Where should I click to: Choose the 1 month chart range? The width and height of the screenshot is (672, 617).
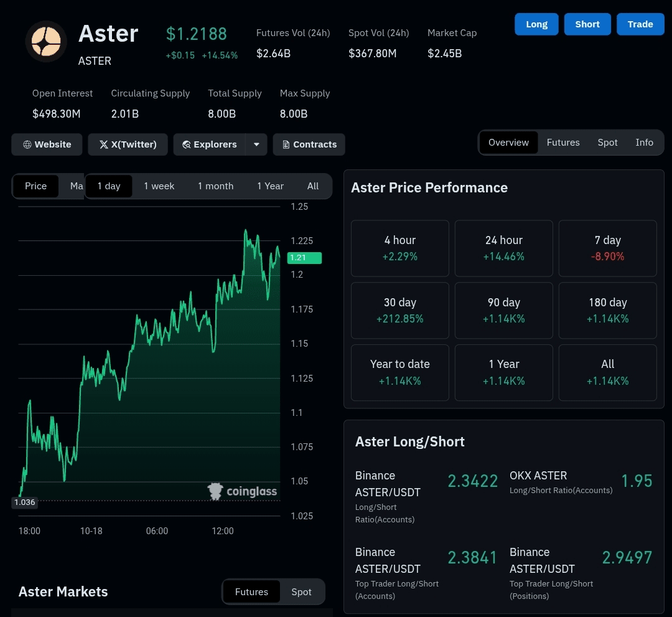point(215,186)
